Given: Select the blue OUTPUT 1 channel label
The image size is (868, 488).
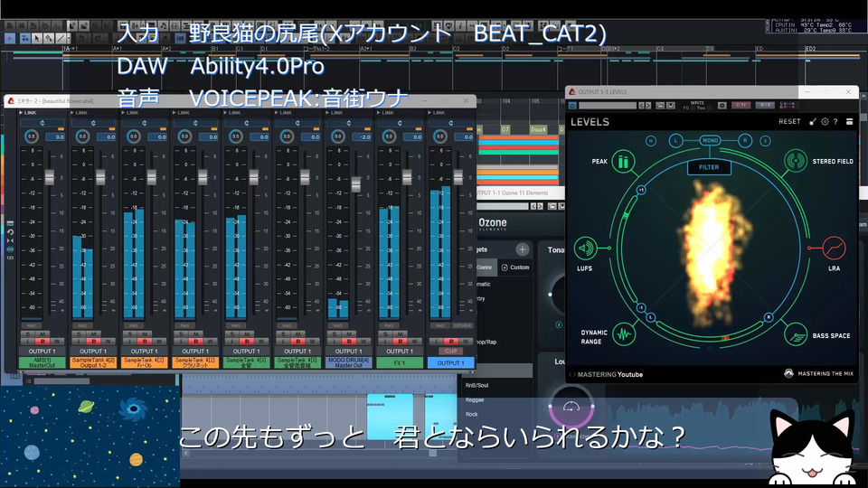Looking at the screenshot, I should coord(450,363).
